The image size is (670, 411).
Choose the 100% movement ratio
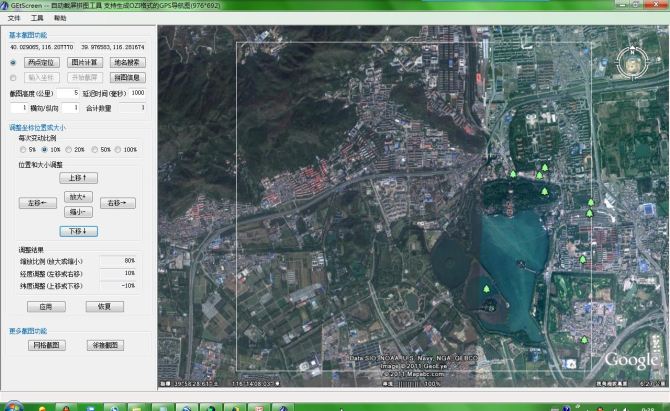118,150
